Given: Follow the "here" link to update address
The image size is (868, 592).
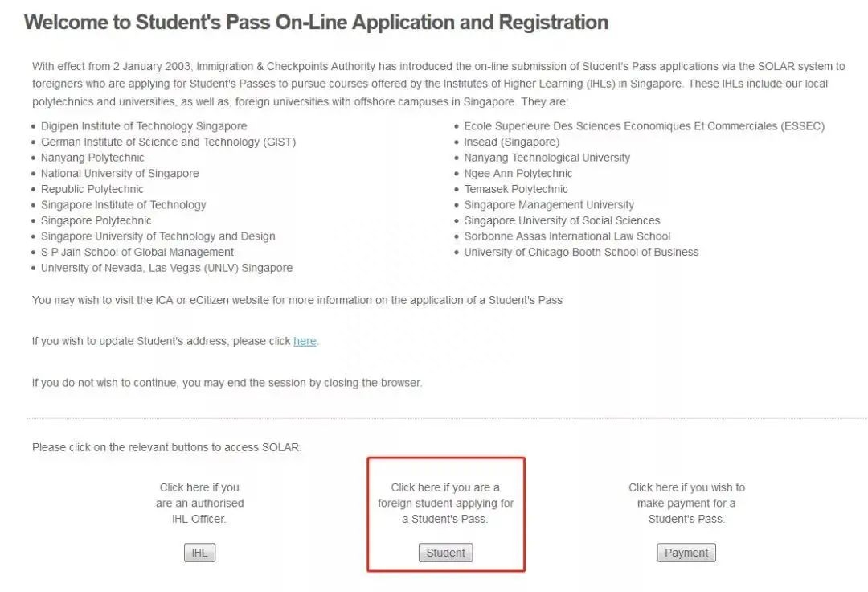Looking at the screenshot, I should (305, 341).
